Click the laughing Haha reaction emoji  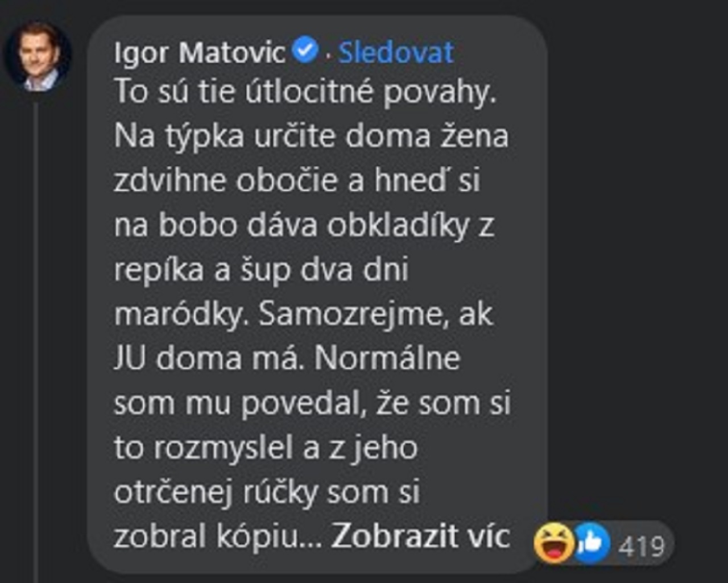(x=554, y=543)
